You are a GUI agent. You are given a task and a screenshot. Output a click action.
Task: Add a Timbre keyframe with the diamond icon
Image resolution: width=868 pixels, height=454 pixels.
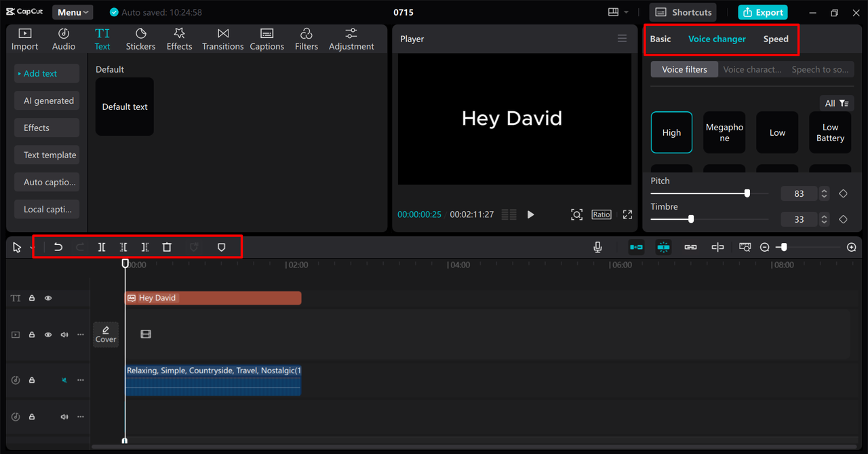tap(844, 219)
